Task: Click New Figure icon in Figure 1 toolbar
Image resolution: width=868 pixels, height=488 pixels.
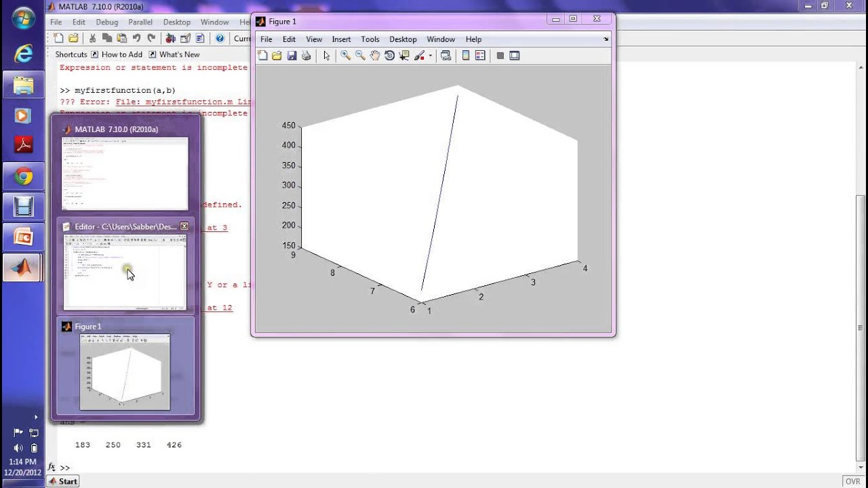Action: [x=263, y=56]
